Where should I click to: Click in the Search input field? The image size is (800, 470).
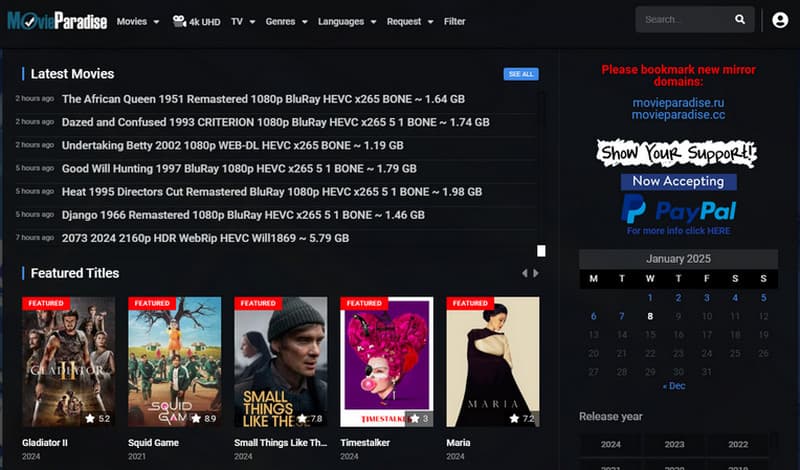tap(684, 19)
